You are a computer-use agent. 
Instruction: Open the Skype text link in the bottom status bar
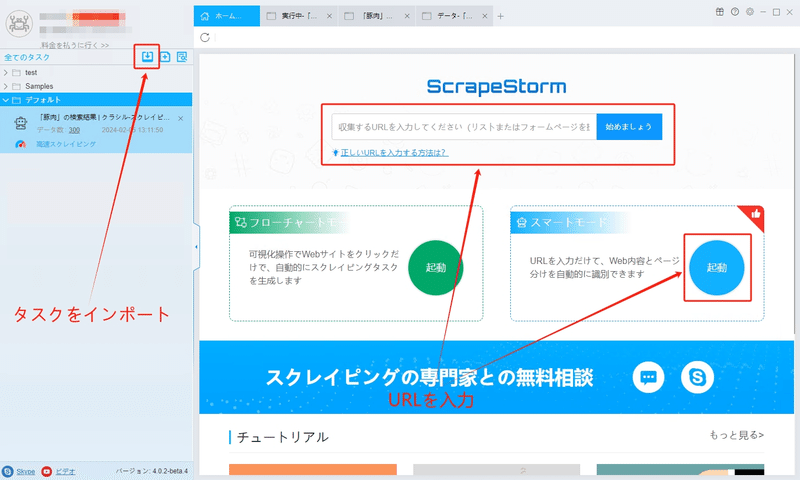[26, 471]
